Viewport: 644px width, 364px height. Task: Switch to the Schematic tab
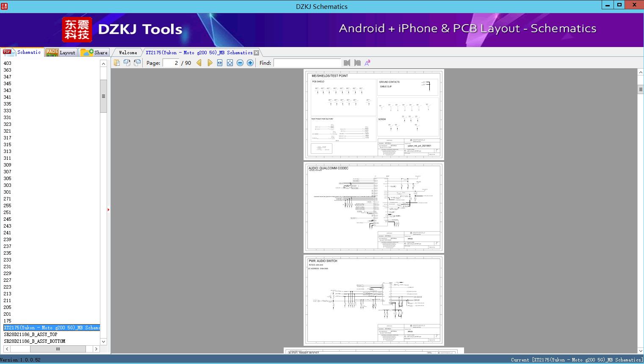[x=22, y=52]
